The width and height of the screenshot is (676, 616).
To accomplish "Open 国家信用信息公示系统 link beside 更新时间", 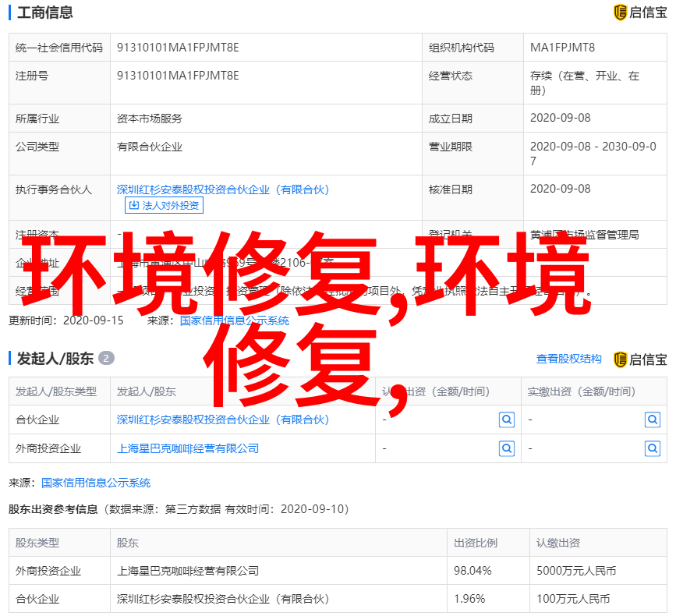I will click(234, 320).
